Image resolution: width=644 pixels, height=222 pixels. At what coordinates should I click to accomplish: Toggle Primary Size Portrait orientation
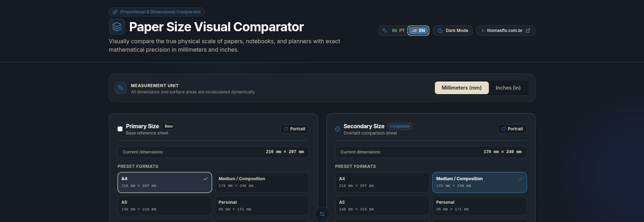[294, 129]
